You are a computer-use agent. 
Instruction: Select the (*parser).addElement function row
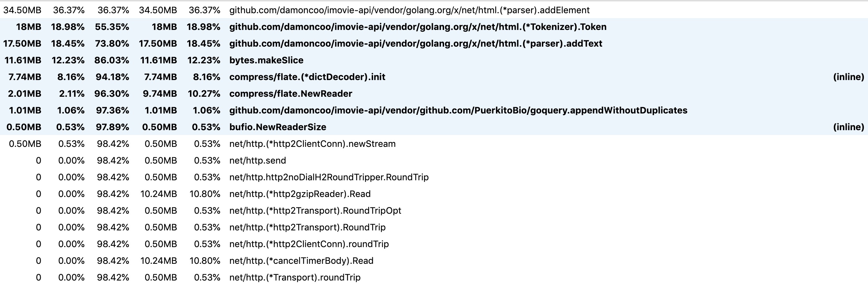pyautogui.click(x=434, y=10)
